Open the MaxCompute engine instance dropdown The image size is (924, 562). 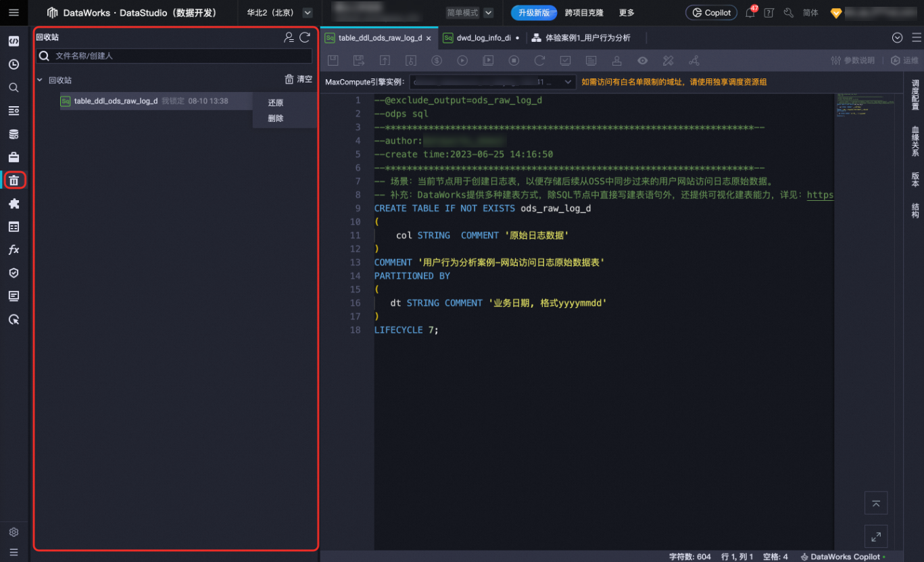493,82
